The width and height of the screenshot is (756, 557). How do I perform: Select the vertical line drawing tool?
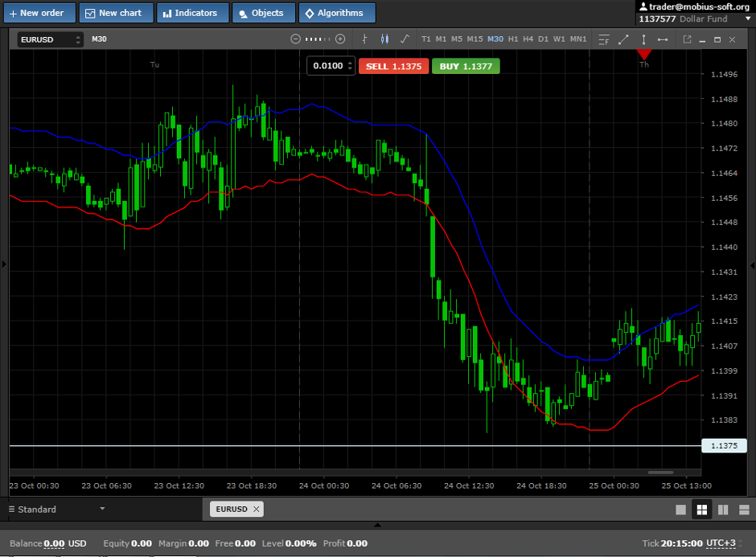coord(643,39)
